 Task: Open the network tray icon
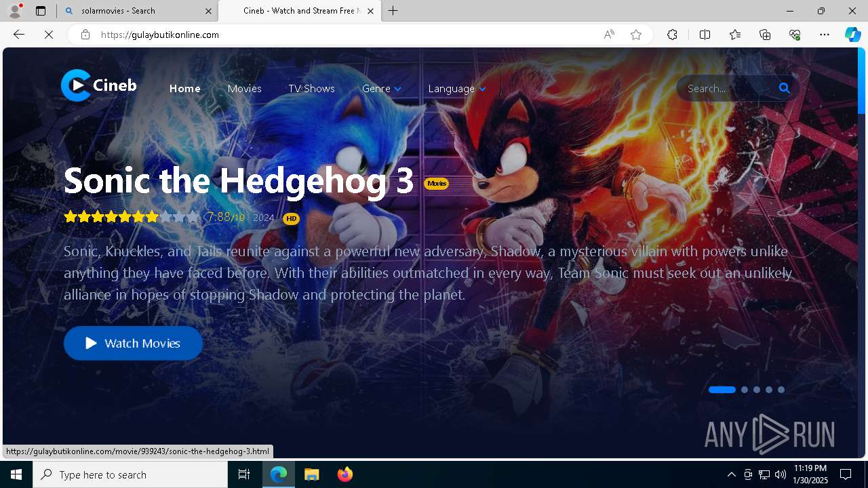point(764,474)
